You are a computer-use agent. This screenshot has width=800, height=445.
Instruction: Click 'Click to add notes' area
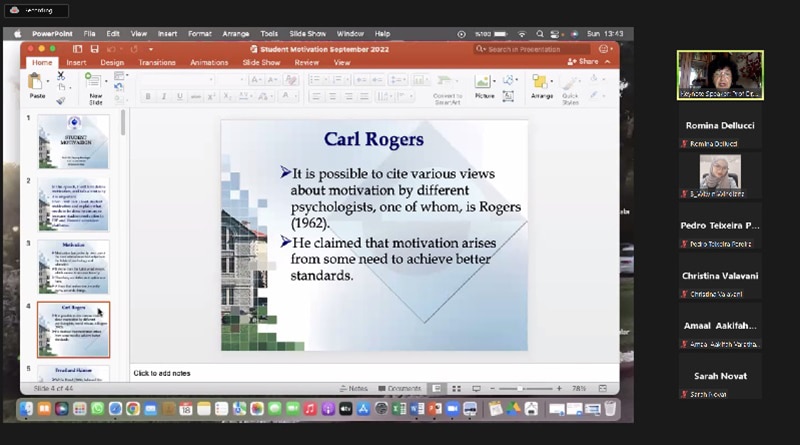162,373
